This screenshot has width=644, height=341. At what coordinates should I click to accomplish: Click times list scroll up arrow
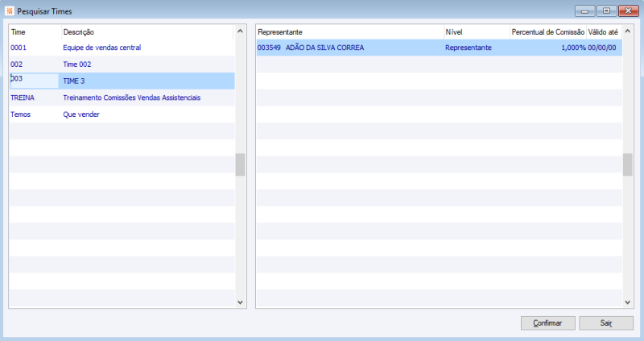(240, 31)
